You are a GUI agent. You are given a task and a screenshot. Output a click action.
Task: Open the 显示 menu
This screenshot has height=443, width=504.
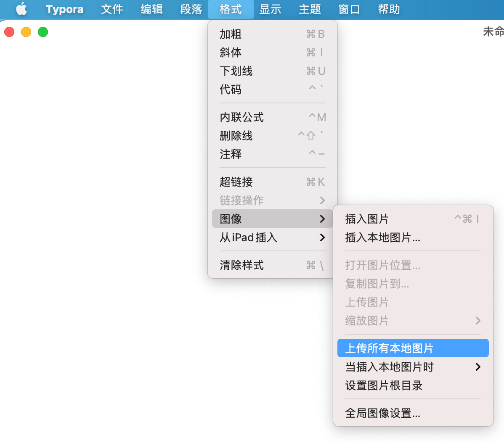click(x=270, y=9)
